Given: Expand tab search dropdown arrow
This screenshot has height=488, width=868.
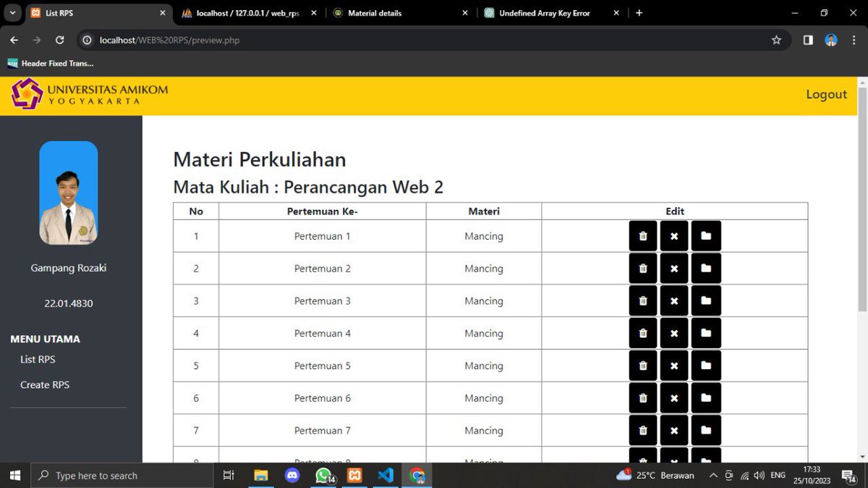Looking at the screenshot, I should click(12, 13).
